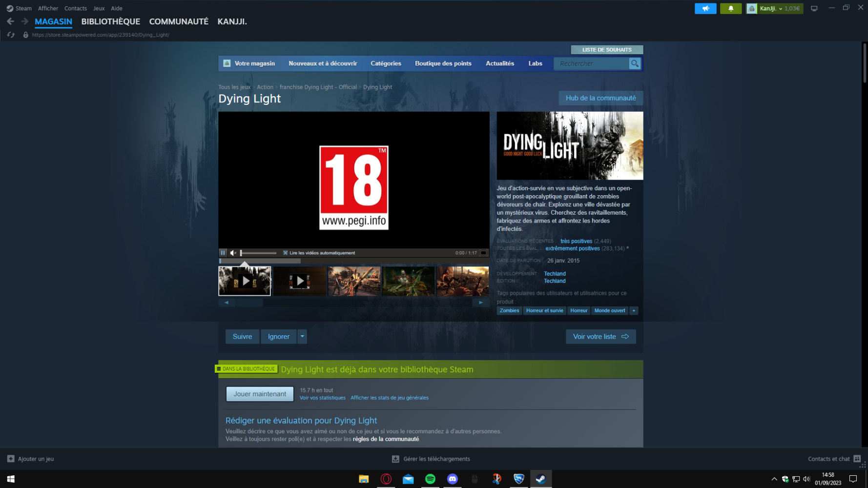Viewport: 868px width, 488px height.
Task: Open the Actualités store tab
Action: (500, 63)
